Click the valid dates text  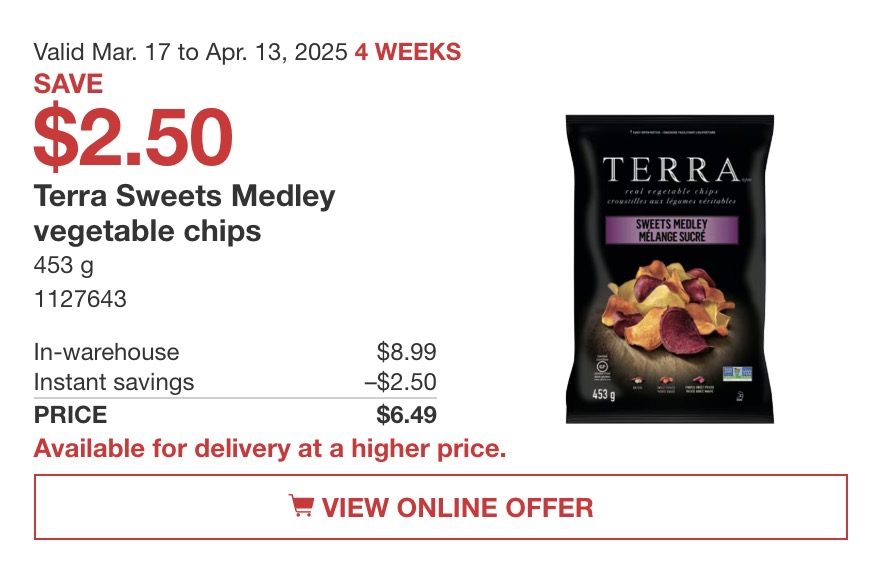191,52
